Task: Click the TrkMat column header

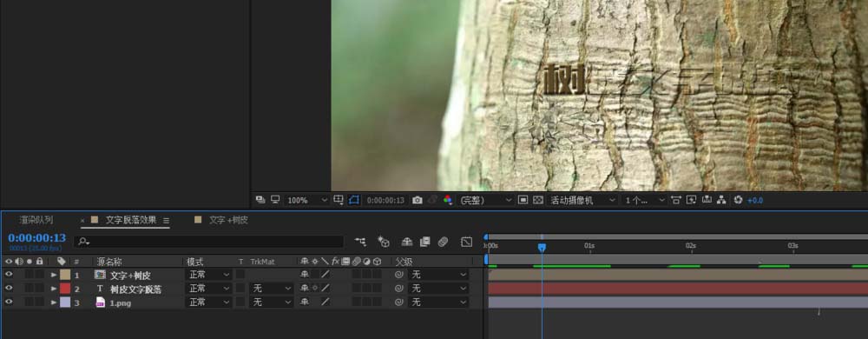Action: [262, 262]
